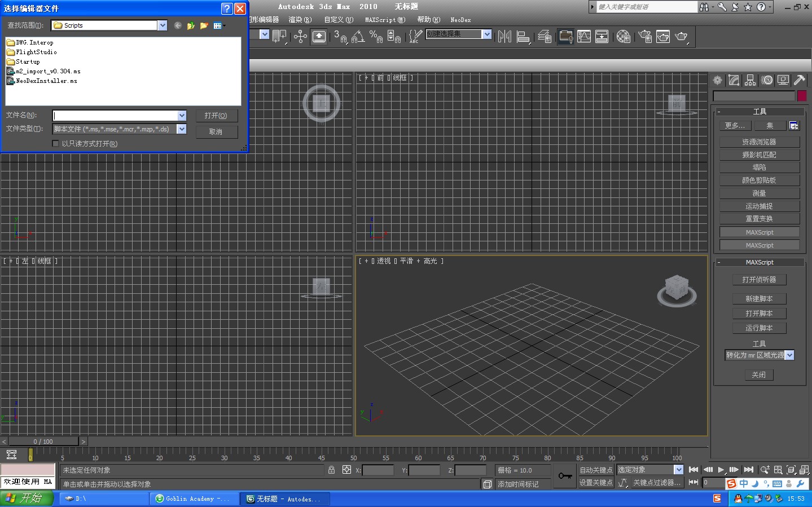The width and height of the screenshot is (812, 507).
Task: Toggle Set Key (设置关键点) mode
Action: 596,482
